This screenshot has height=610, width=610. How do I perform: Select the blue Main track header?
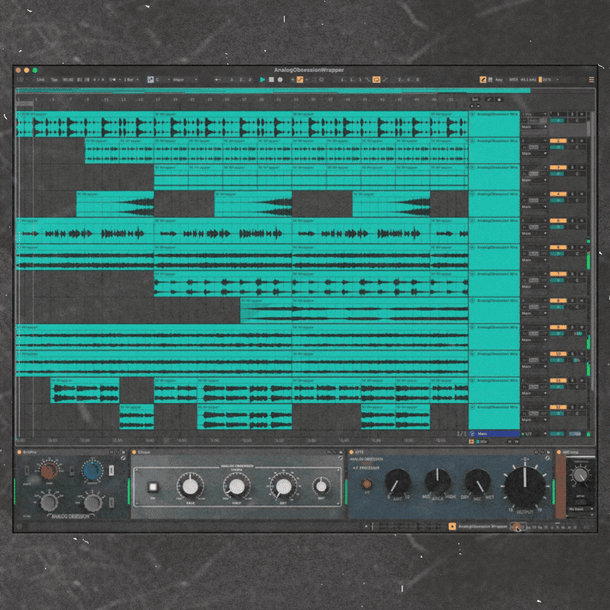[x=494, y=433]
